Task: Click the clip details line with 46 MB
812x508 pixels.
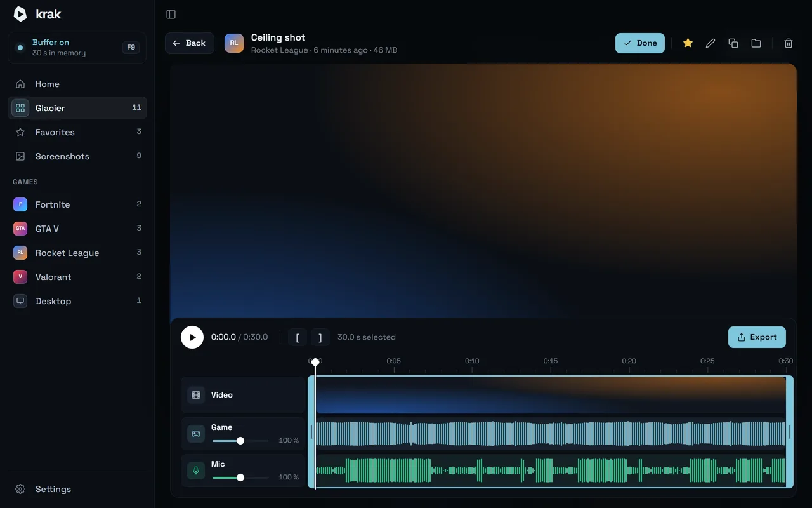Action: [324, 50]
